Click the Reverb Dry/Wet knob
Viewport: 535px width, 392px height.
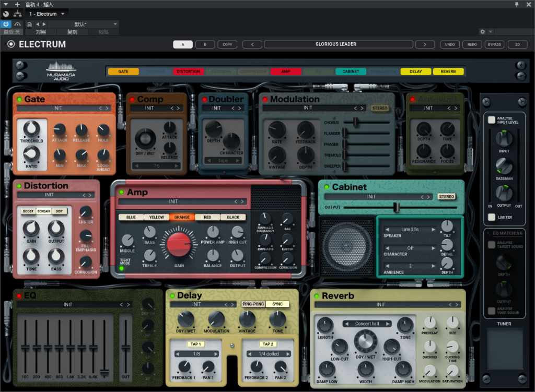pyautogui.click(x=365, y=342)
